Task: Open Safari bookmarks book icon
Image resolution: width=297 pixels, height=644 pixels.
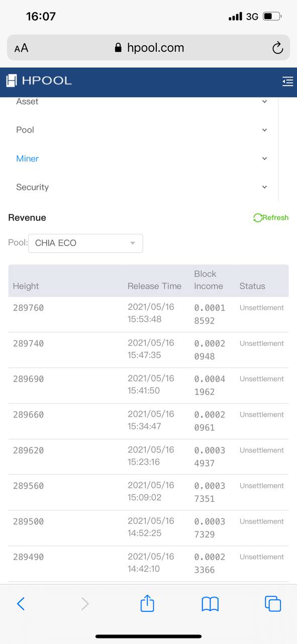Action: [x=210, y=604]
